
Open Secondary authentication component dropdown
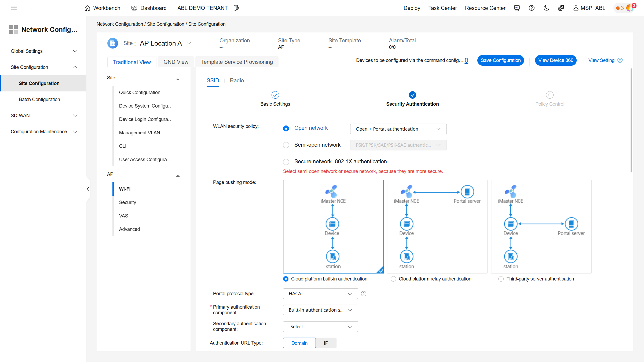(x=320, y=327)
